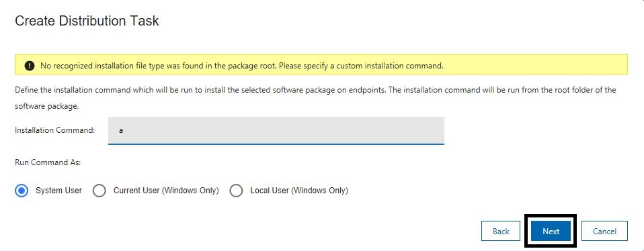This screenshot has width=644, height=251.
Task: Click the 'Installation Command:' field label
Action: (x=55, y=130)
